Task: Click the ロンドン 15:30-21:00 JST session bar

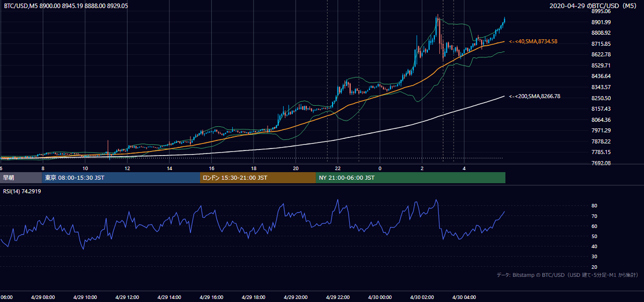Action: pyautogui.click(x=258, y=178)
